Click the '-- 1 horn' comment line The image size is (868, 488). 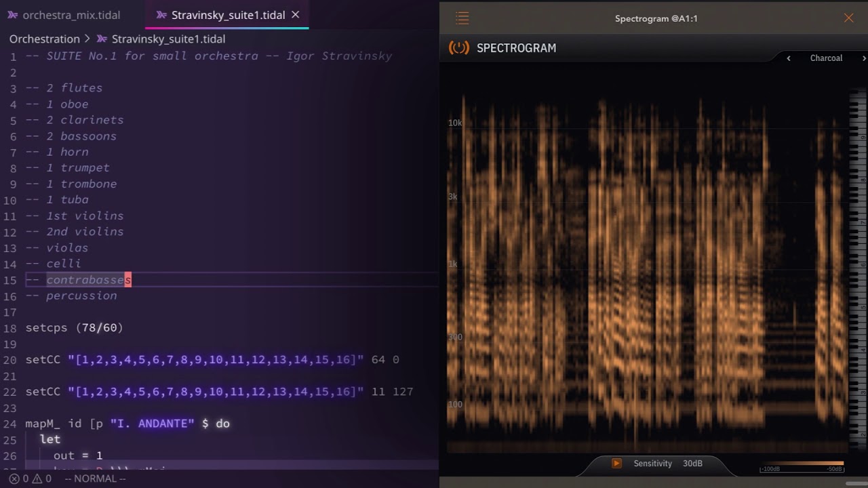[x=57, y=152]
